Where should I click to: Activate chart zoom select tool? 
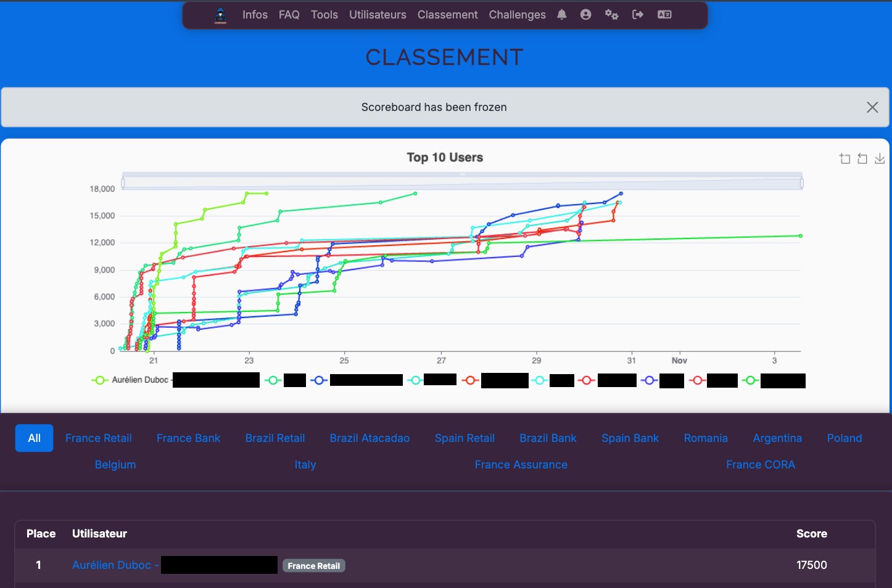[x=845, y=159]
